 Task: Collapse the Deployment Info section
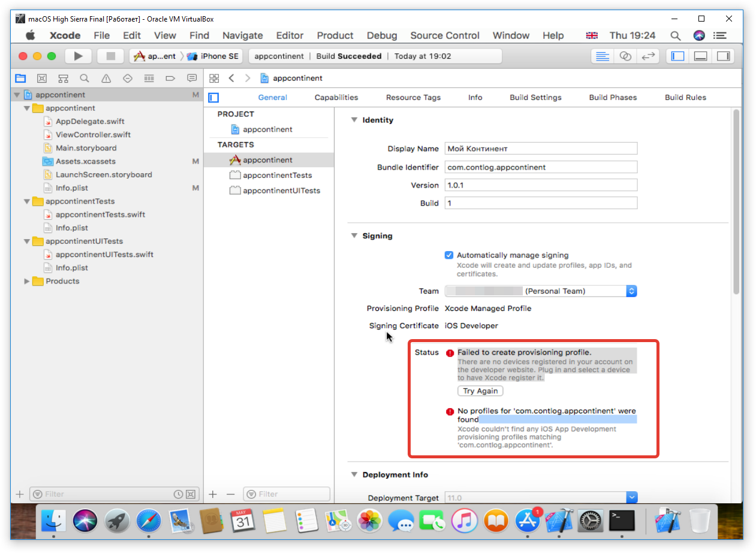click(x=353, y=475)
